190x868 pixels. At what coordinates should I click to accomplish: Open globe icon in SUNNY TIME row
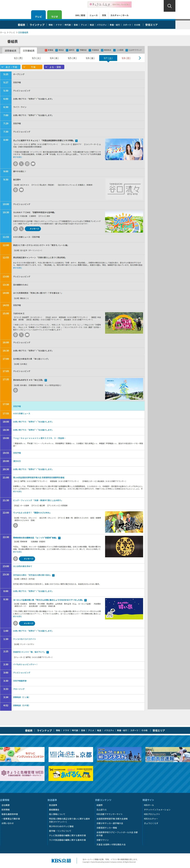[15, 229]
